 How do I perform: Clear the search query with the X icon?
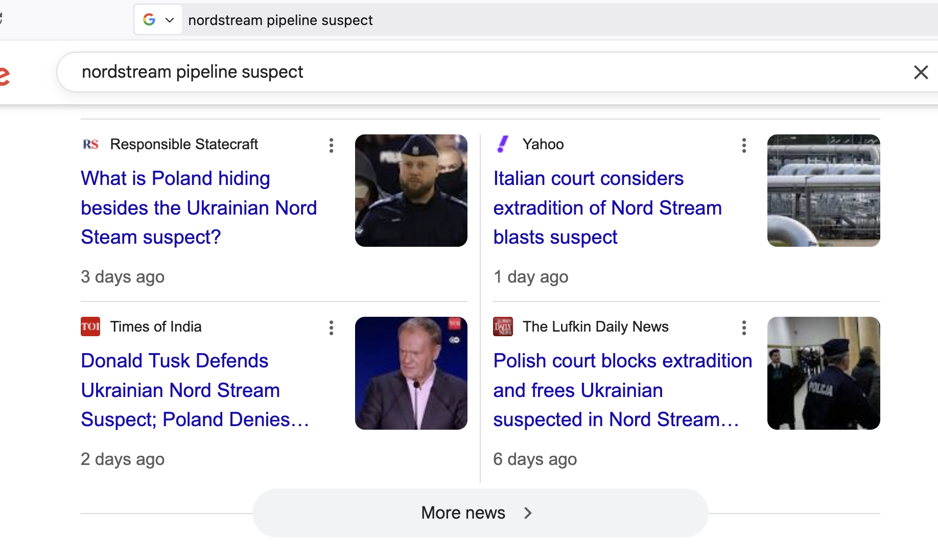[921, 72]
